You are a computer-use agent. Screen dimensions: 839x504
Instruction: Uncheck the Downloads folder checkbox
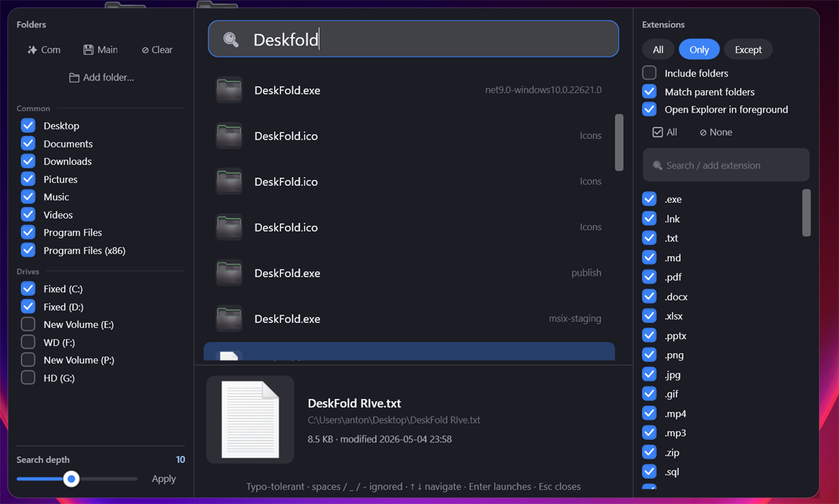pyautogui.click(x=28, y=161)
